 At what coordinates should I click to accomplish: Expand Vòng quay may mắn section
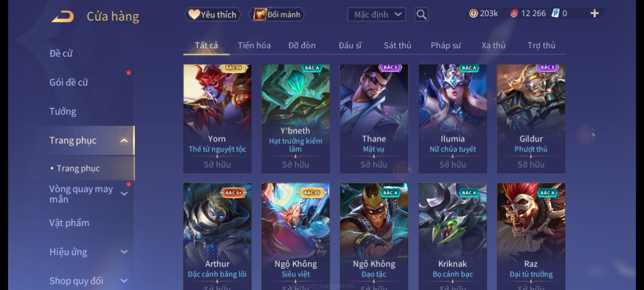[x=124, y=194]
